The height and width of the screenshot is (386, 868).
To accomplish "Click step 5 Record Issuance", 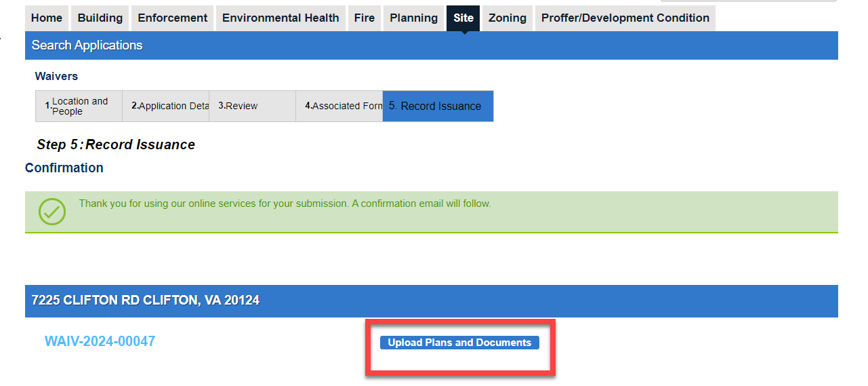I will tap(438, 107).
